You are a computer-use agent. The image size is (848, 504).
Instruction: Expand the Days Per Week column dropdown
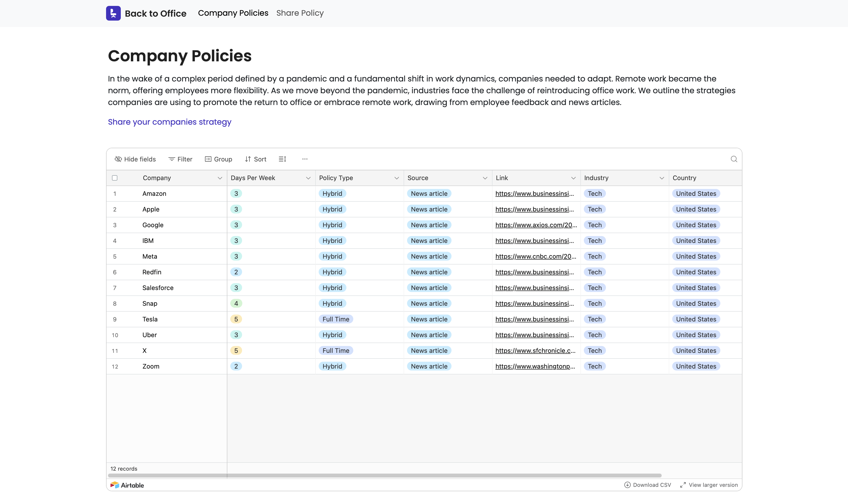point(308,178)
